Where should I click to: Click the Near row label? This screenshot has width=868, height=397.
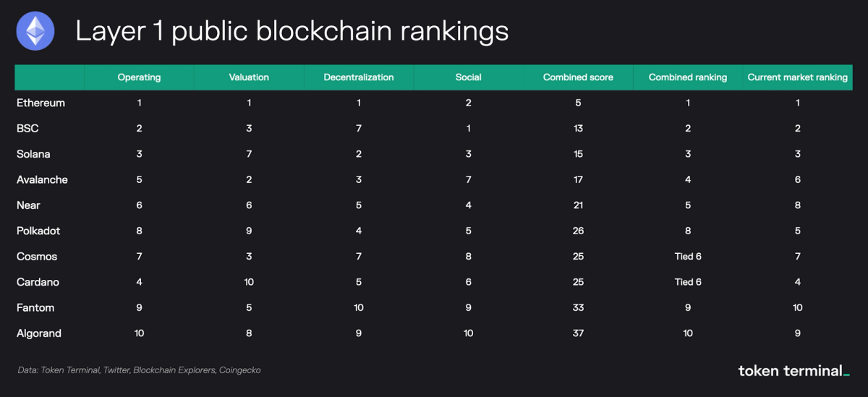click(x=28, y=205)
